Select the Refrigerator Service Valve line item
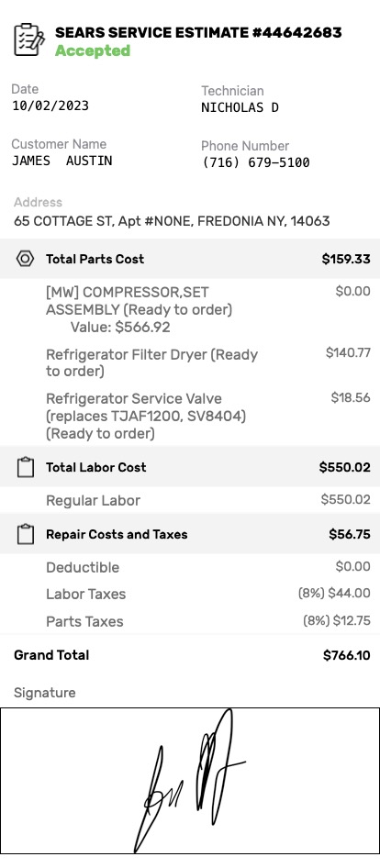The image size is (380, 868). pos(207,415)
